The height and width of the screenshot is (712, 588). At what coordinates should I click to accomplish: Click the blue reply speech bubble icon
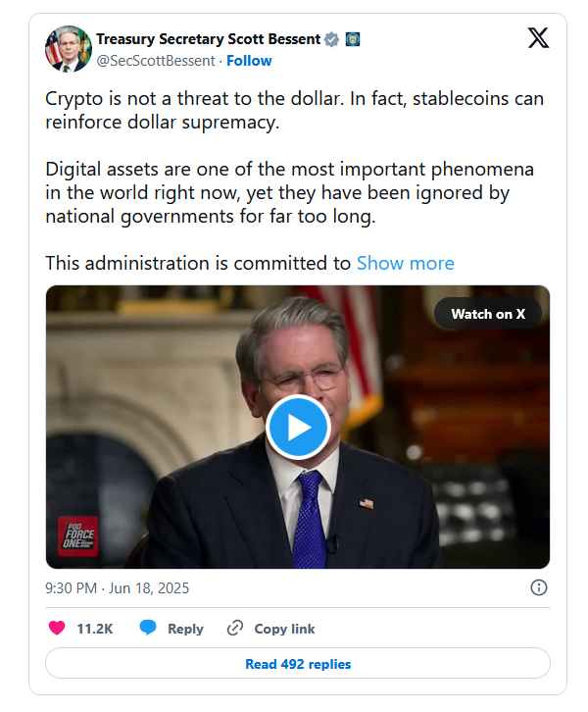tap(148, 628)
